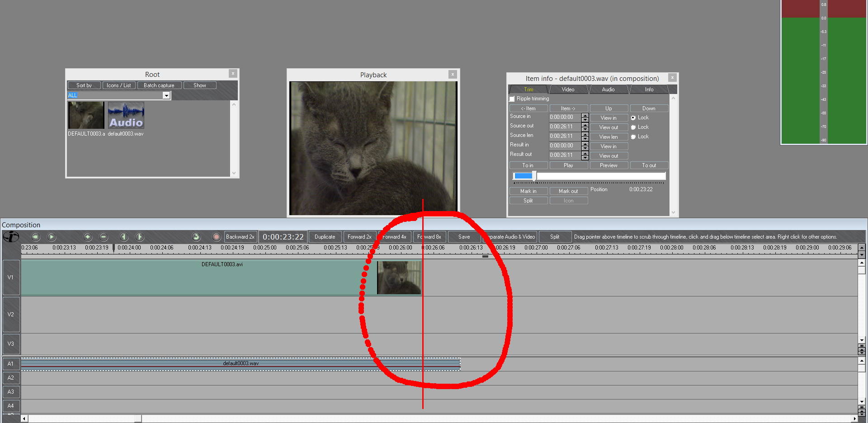This screenshot has height=423, width=868.
Task: Click the mark-out bracket icon in Composition toolbar
Action: [x=140, y=237]
